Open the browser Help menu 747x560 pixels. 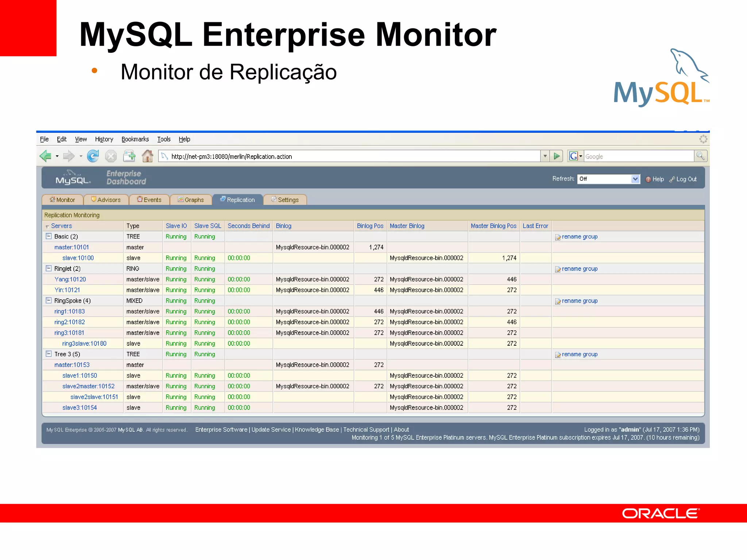click(184, 139)
